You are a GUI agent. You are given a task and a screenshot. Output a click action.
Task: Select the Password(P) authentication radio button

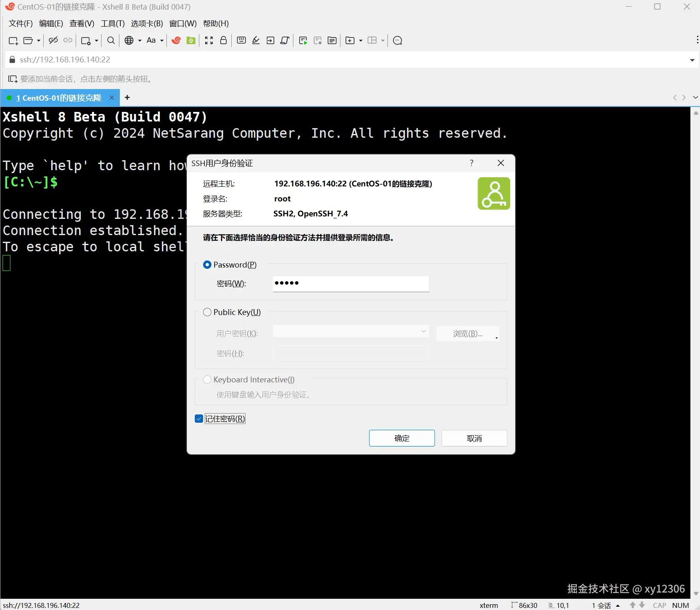(207, 265)
